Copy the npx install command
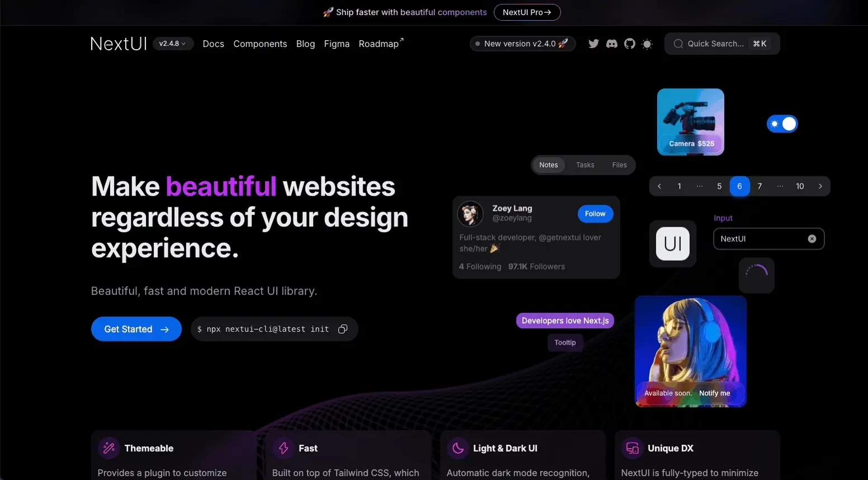868x480 pixels. click(343, 329)
